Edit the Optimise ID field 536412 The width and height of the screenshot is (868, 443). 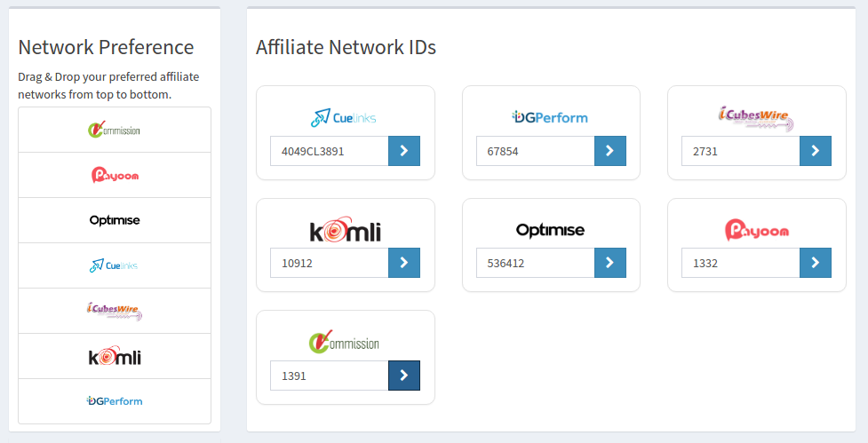[536, 263]
